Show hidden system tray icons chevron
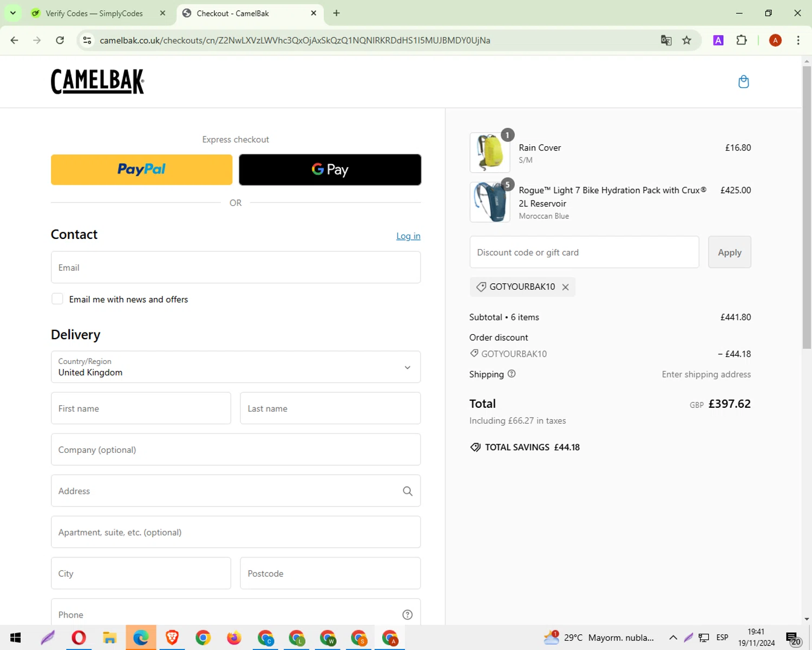 (673, 638)
